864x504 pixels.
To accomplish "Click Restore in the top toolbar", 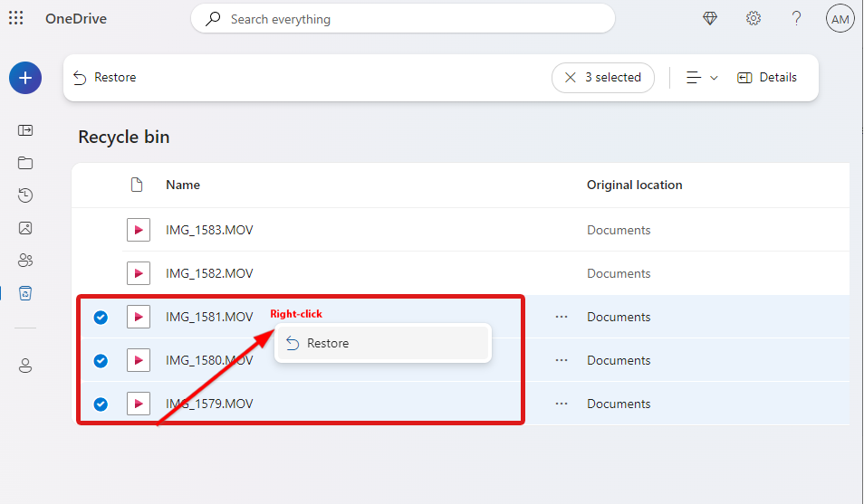I will [105, 78].
